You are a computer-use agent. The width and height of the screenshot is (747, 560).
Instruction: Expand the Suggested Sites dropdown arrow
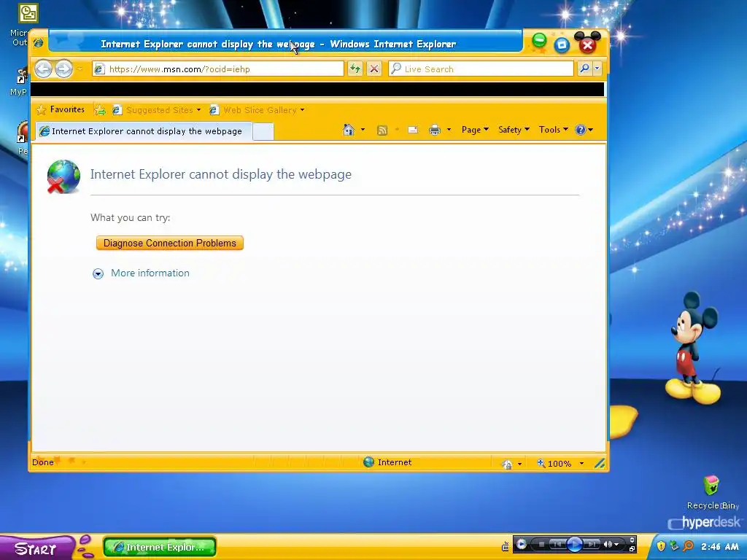tap(198, 110)
